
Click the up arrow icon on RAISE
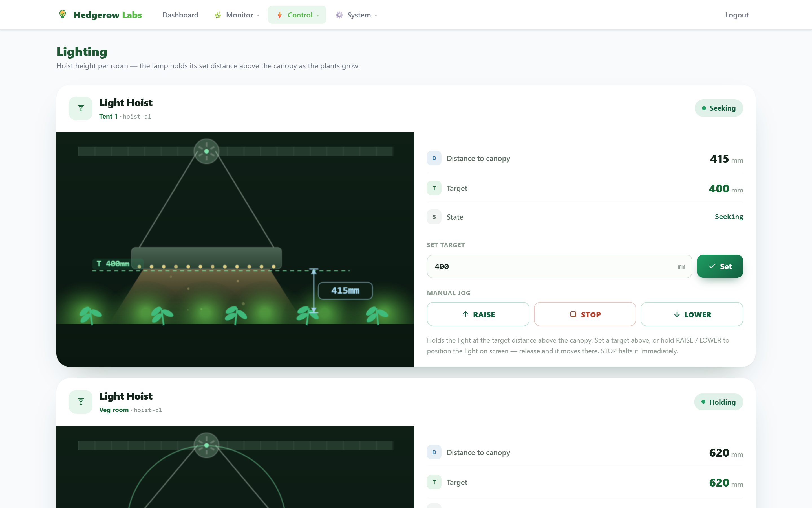465,314
